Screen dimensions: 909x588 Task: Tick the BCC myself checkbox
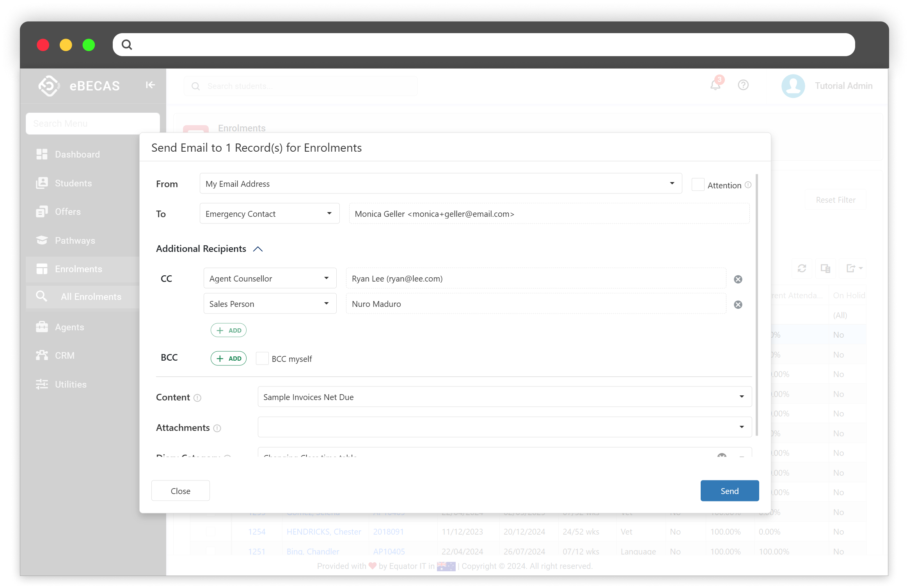262,358
